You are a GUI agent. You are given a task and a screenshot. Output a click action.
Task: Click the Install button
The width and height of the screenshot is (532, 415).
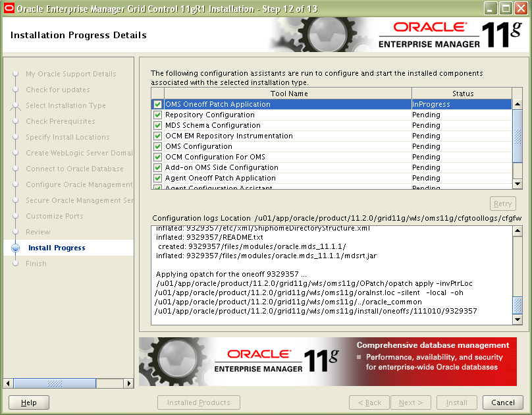457,402
